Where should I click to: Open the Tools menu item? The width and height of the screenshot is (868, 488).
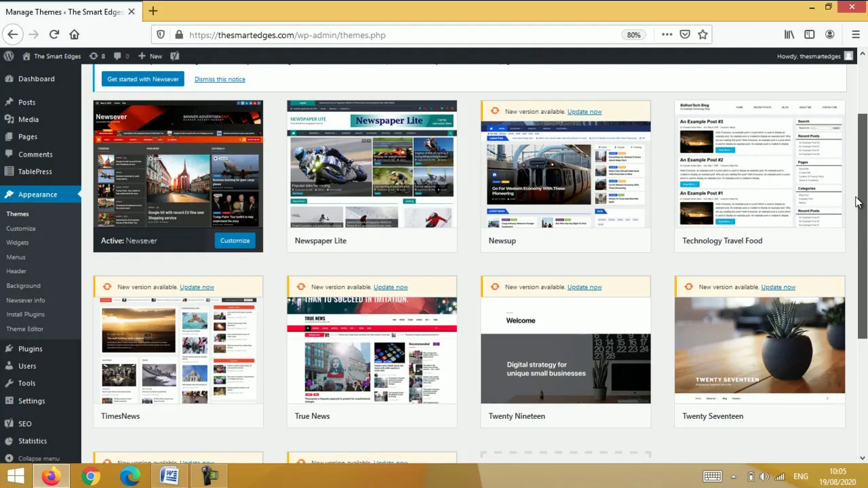41,384
